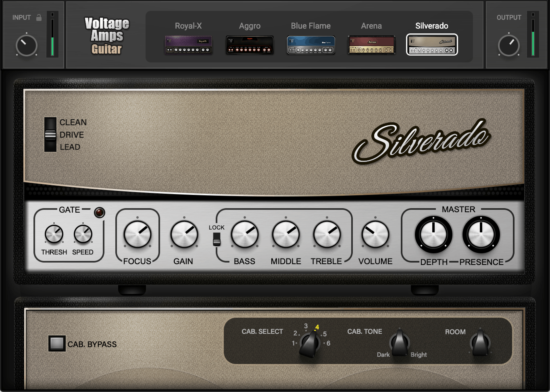The height and width of the screenshot is (392, 550).
Task: Flip the CLEAN/DRIVE/LEAD channel switch
Action: click(x=50, y=135)
